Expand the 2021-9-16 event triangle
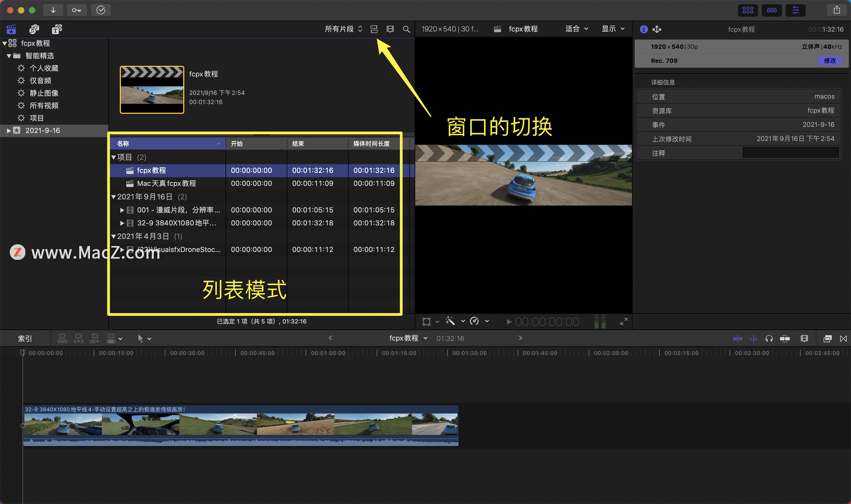Viewport: 851px width, 504px height. pyautogui.click(x=8, y=131)
